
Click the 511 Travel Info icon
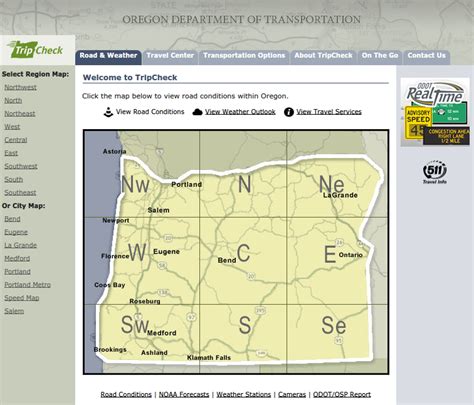435,172
